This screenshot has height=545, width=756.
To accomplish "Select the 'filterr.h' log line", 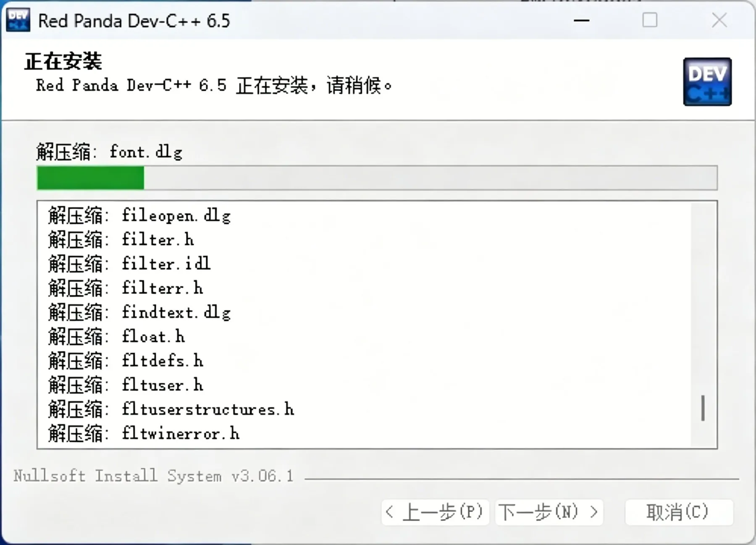I will pos(126,288).
